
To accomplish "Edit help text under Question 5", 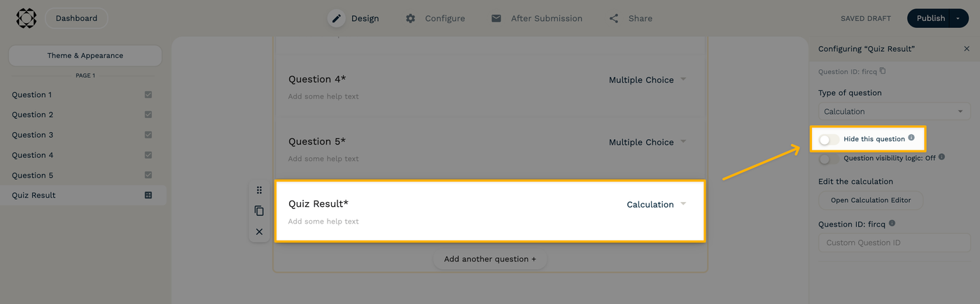I will (x=323, y=159).
